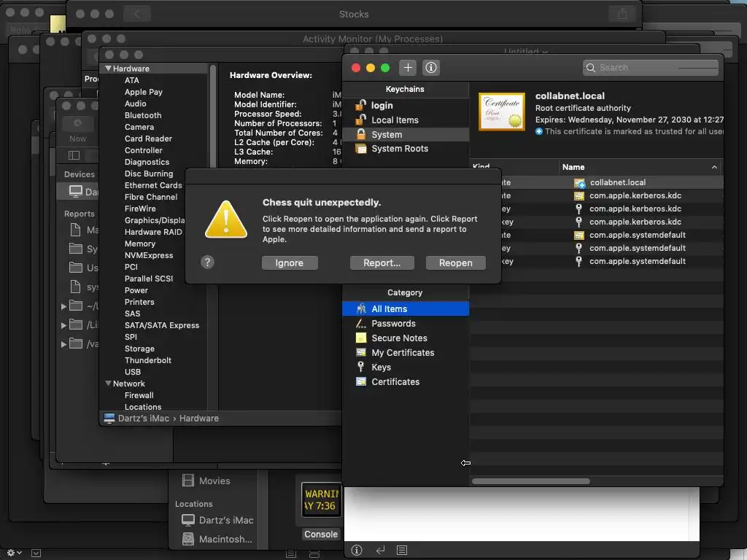
Task: Select the All Items category
Action: click(406, 308)
